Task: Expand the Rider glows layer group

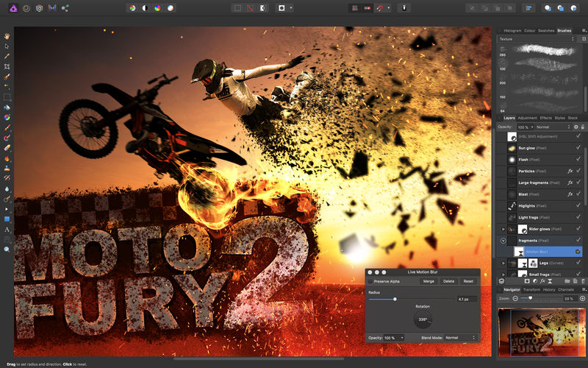Action: coord(503,229)
